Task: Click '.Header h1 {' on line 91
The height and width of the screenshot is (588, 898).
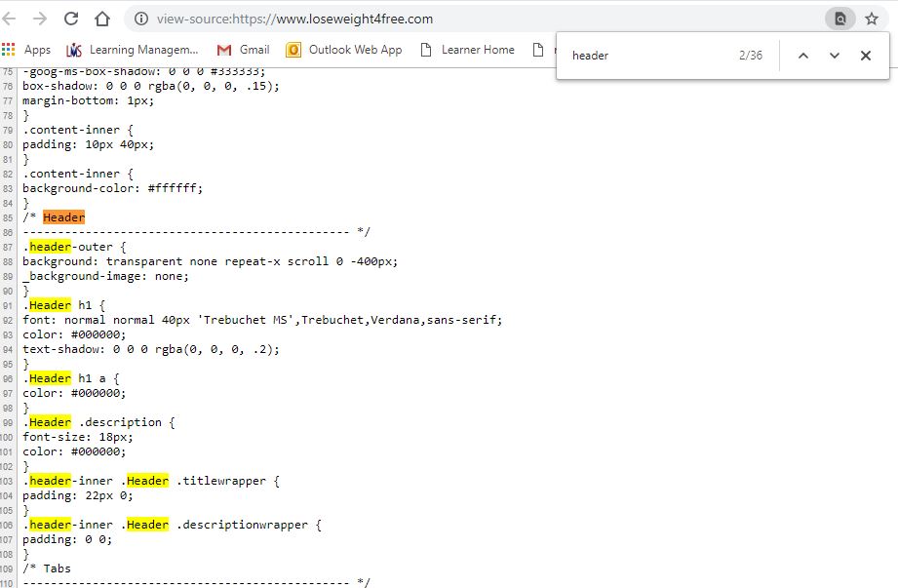Action: 64,305
